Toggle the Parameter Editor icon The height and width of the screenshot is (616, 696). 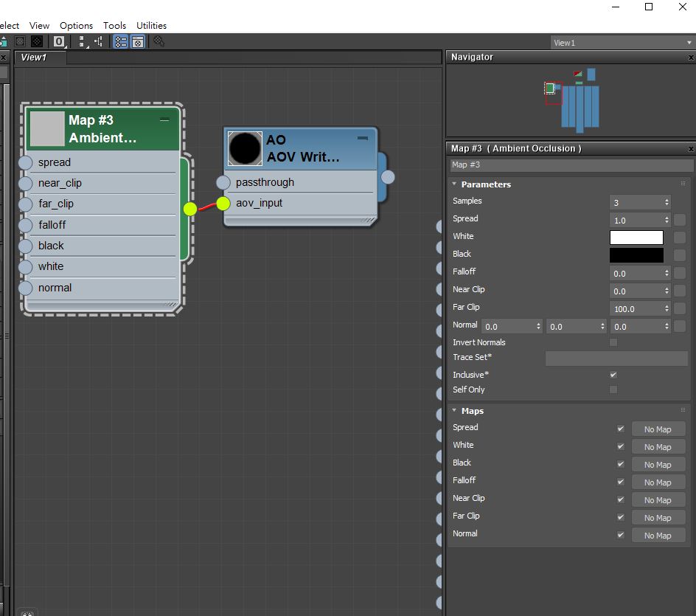click(x=137, y=42)
